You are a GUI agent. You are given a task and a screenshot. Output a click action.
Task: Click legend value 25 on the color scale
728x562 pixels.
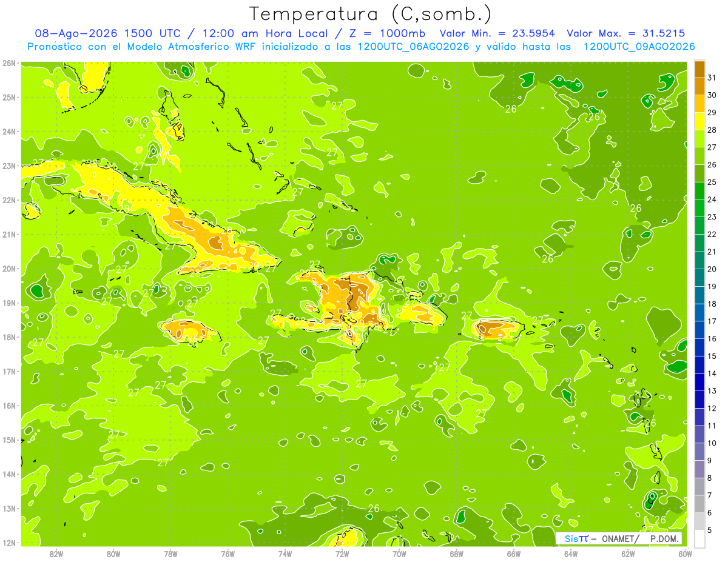point(712,182)
